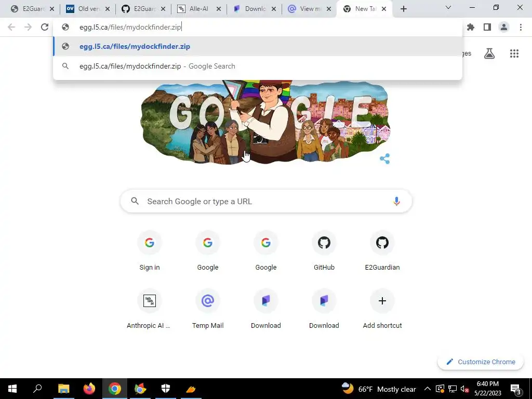Switch to the Old versions tab
Screen dimensions: 532x399
(x=88, y=9)
